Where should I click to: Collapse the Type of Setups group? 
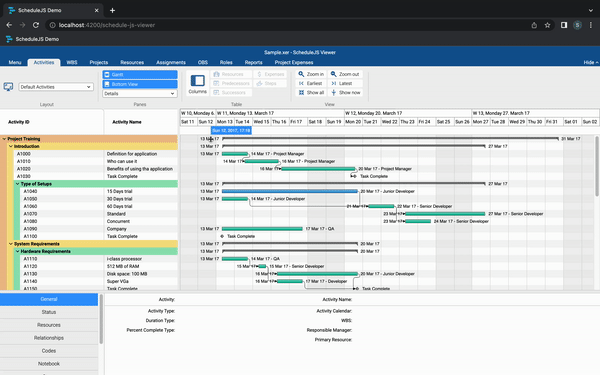point(17,184)
